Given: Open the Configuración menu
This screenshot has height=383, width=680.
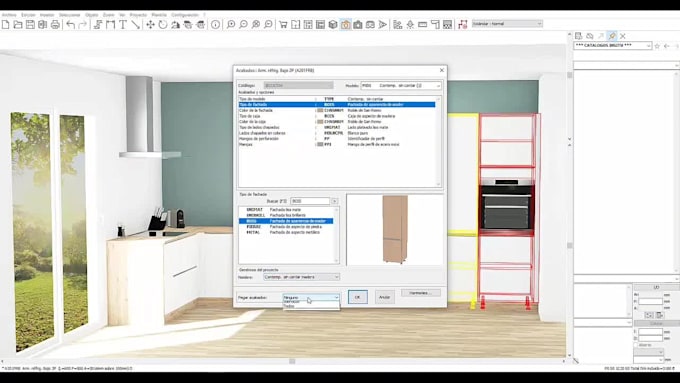Looking at the screenshot, I should 185,15.
